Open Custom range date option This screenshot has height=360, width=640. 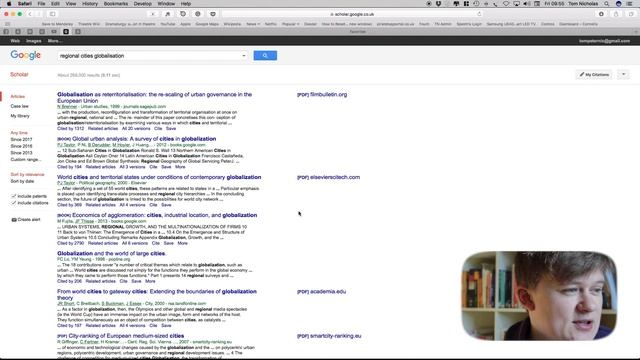(x=25, y=160)
